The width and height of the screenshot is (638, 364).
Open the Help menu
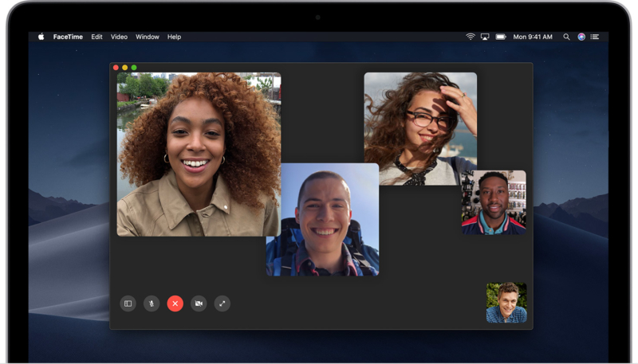click(x=174, y=37)
